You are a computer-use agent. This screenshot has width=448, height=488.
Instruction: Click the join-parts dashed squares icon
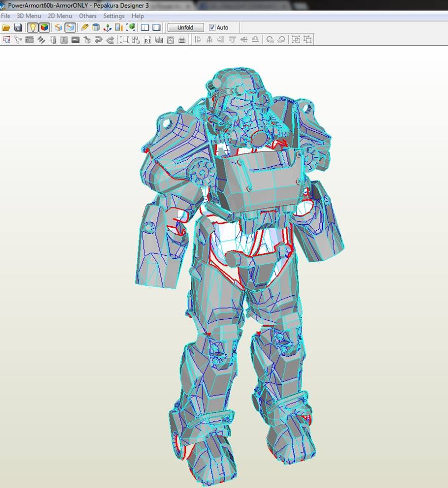(296, 40)
